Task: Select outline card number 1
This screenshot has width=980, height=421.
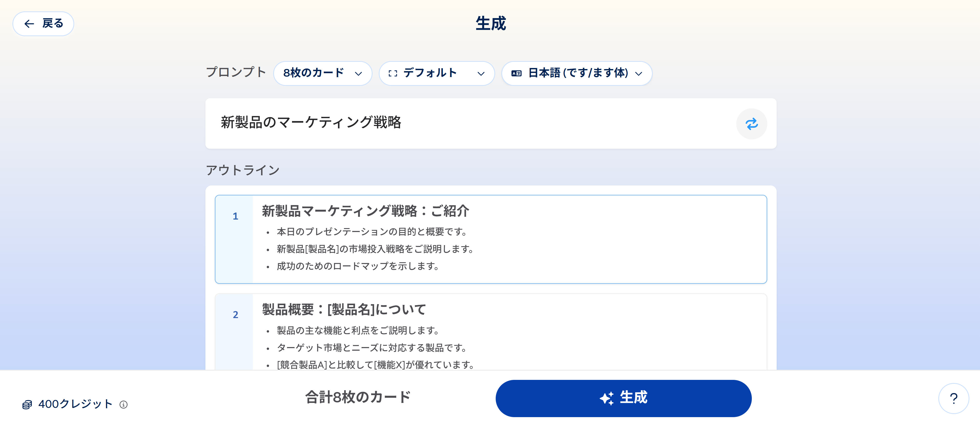Action: coord(235,216)
